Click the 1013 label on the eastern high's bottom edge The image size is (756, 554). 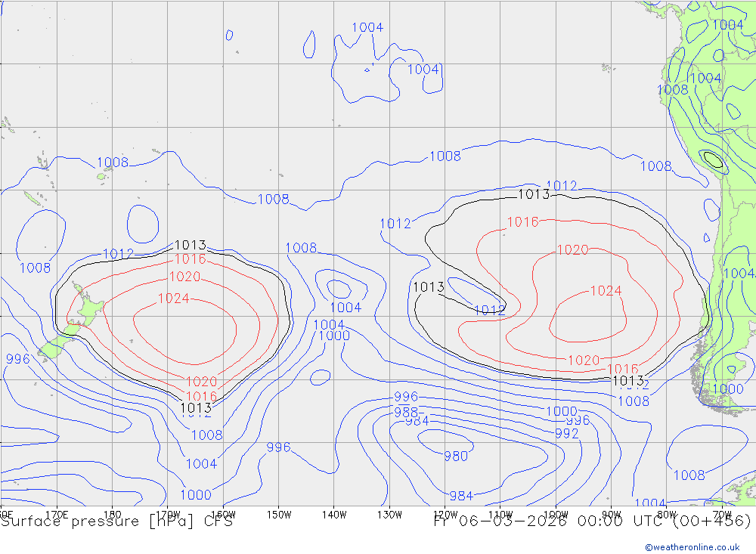pos(628,380)
